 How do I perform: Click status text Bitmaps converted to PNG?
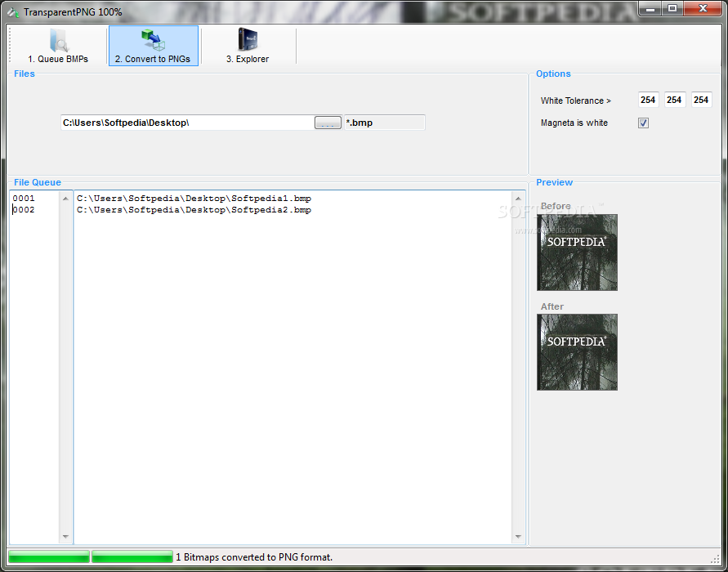tap(254, 557)
